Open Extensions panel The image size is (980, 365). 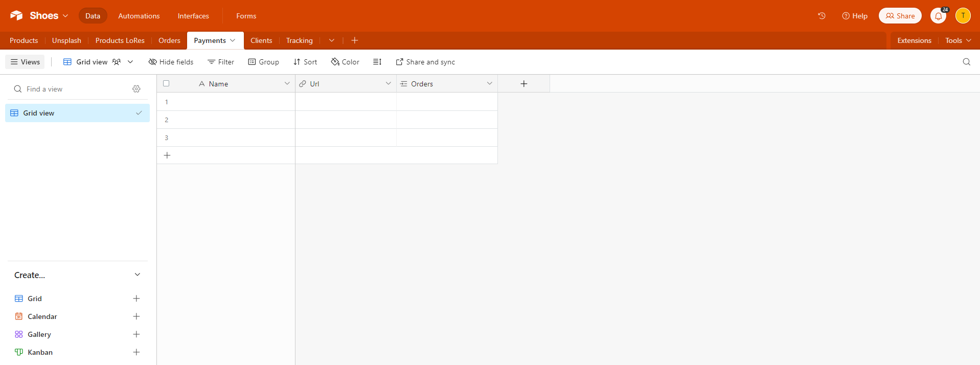click(914, 40)
